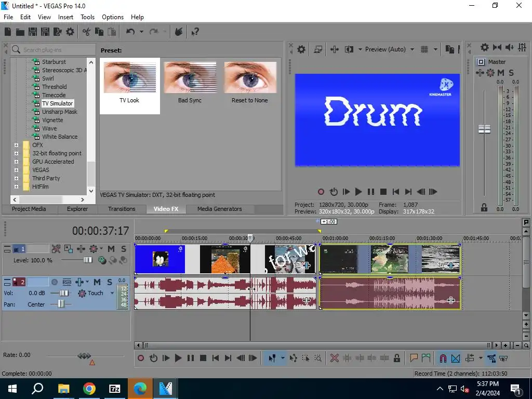532x399 pixels.
Task: Adjust audio track Pan slider handle
Action: pyautogui.click(x=61, y=304)
